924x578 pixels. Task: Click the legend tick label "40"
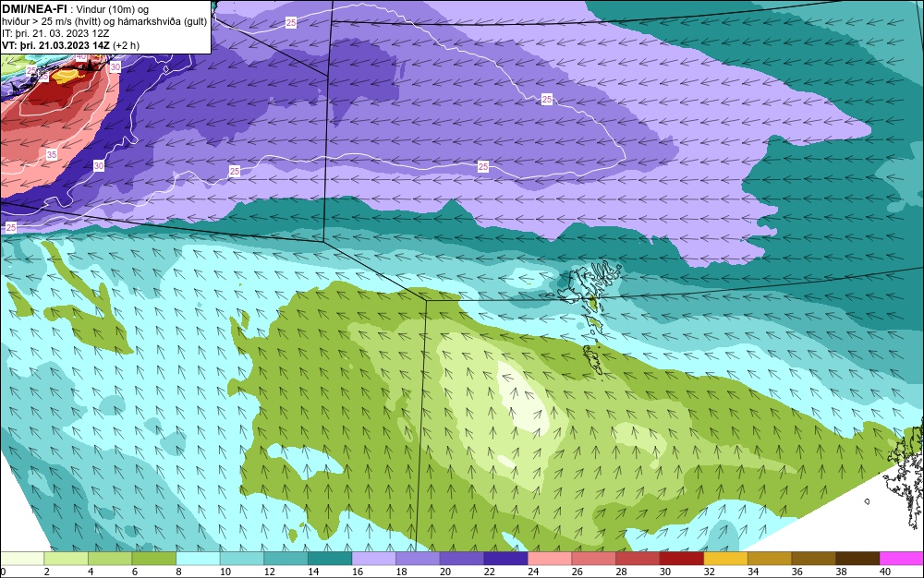(884, 572)
